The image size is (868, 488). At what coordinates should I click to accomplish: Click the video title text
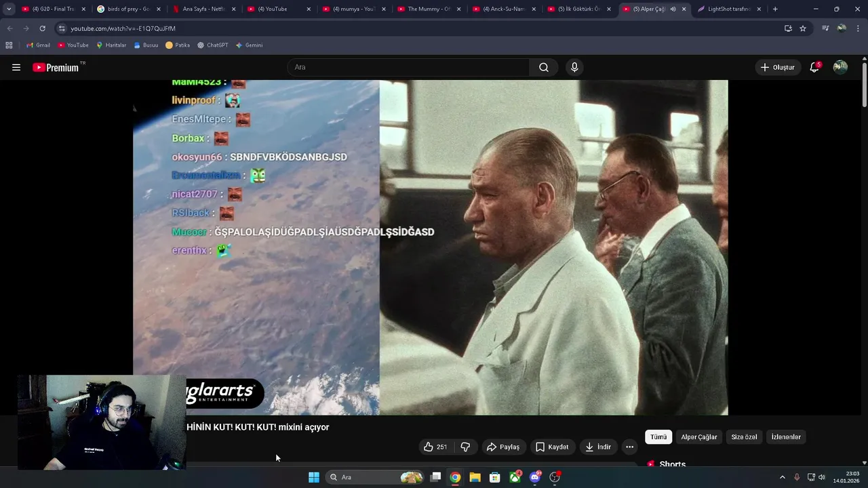click(258, 427)
